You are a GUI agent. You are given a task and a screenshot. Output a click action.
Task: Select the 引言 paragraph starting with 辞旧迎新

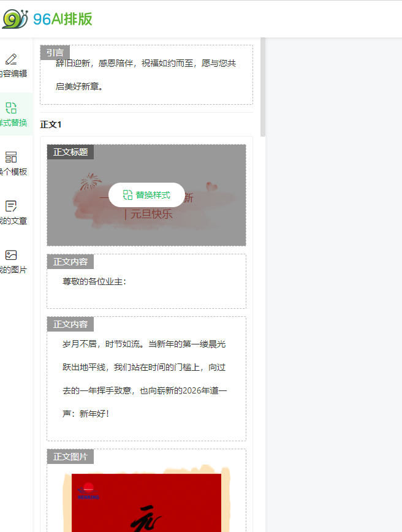click(146, 75)
